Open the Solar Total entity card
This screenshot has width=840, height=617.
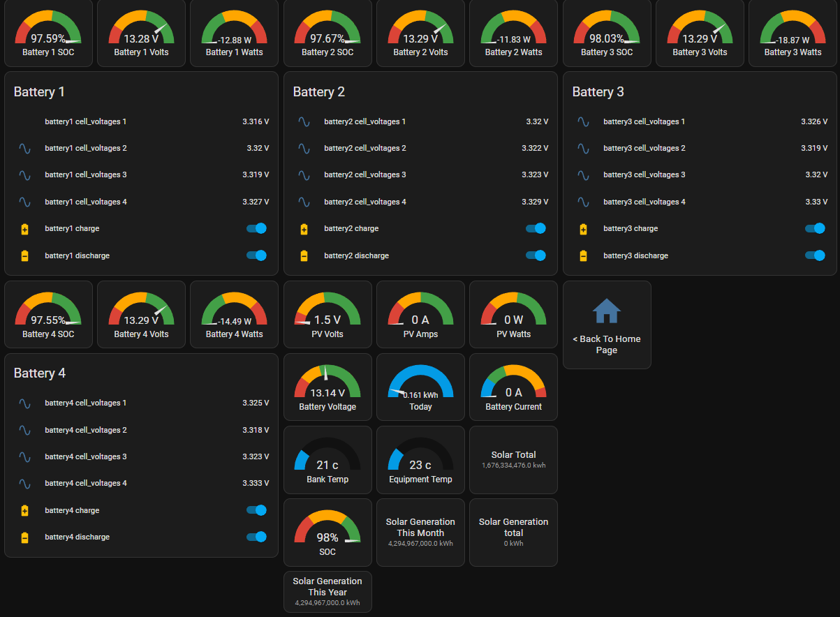[513, 459]
